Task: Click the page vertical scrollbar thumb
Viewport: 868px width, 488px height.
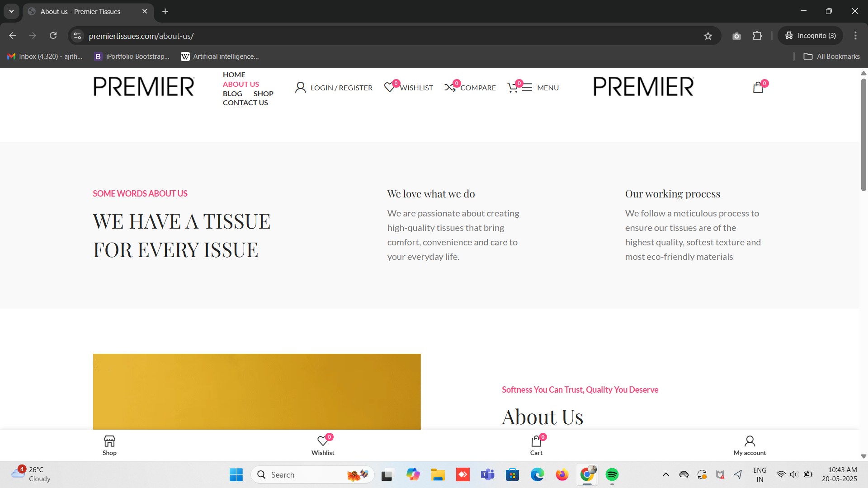Action: [x=863, y=136]
